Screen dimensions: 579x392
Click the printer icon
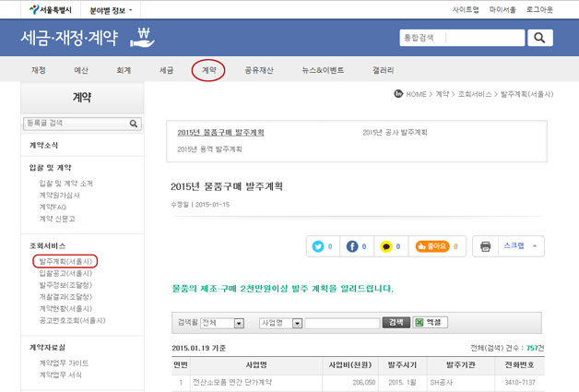coord(486,247)
